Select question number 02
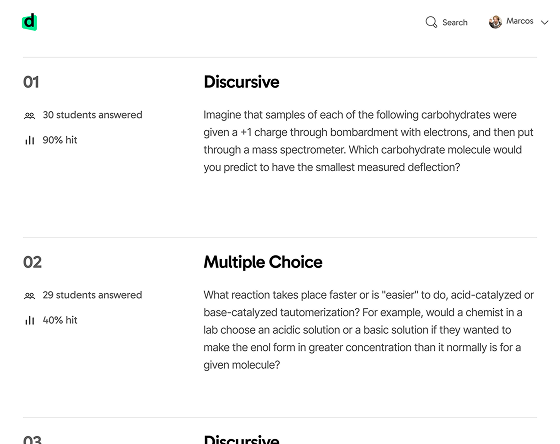Viewport: 560px width, 444px height. tap(32, 262)
